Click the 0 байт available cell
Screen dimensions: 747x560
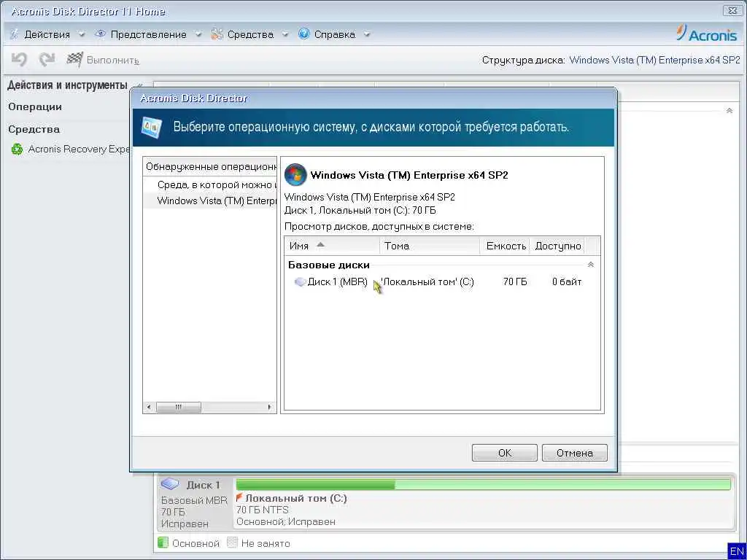click(567, 282)
